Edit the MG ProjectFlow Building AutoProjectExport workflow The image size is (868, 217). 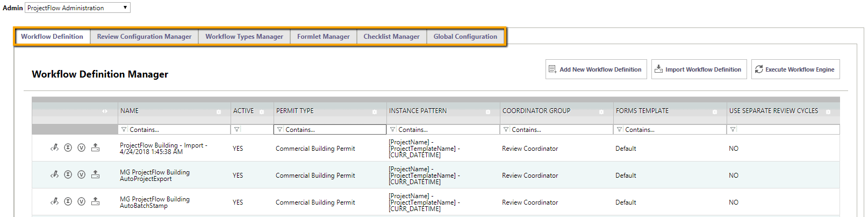(54, 174)
